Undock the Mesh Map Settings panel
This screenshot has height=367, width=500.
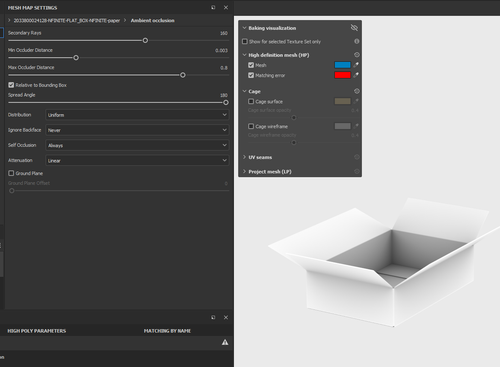(x=213, y=7)
